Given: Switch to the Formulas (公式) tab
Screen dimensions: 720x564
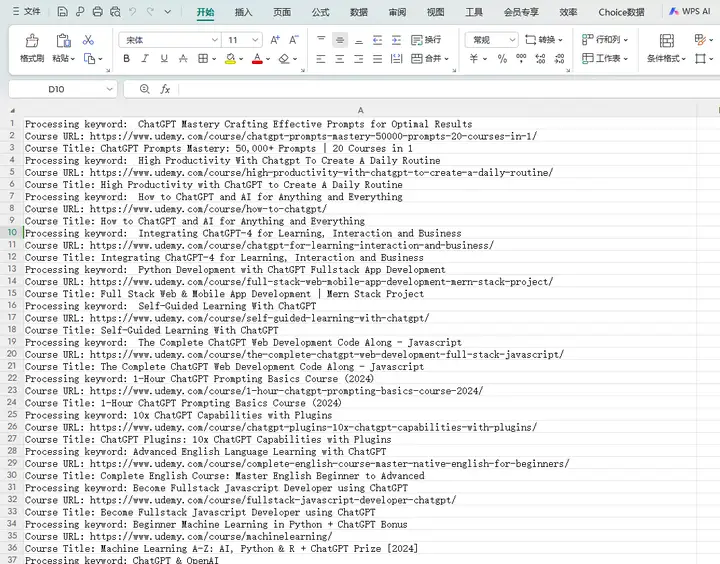Looking at the screenshot, I should (320, 12).
